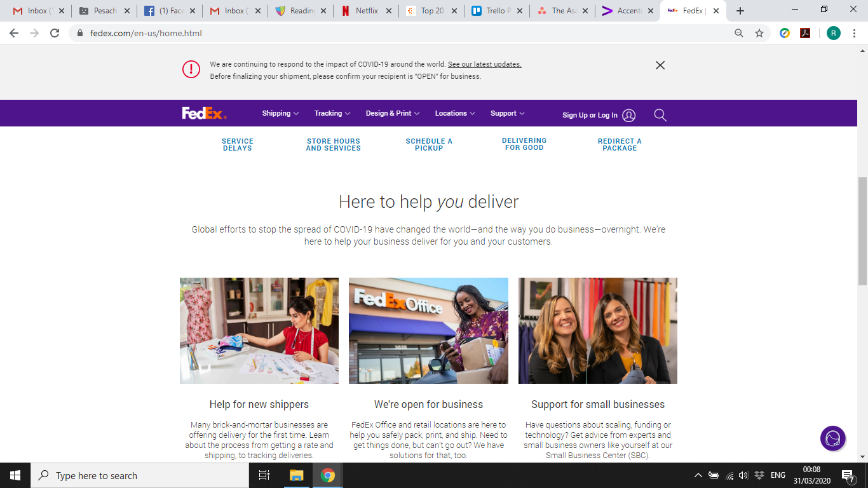Screen dimensions: 868x488
Task: Click the dressmaker new shippers image
Action: (x=259, y=330)
